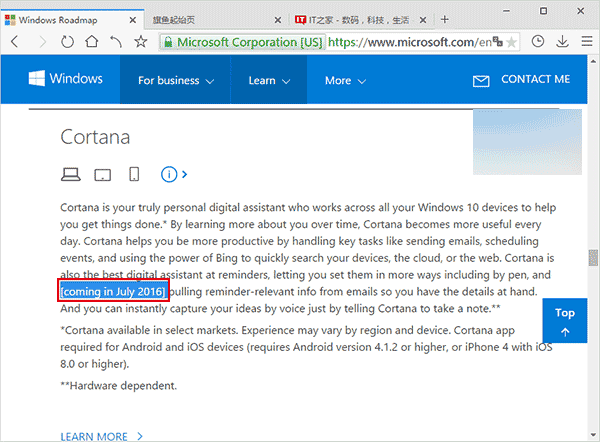Switch to the Windows Roadmap tab
The height and width of the screenshot is (442, 600).
(72, 20)
